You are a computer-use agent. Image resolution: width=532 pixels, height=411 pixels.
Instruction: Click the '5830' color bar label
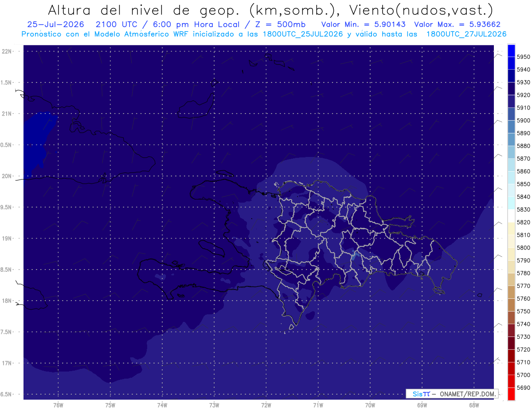(524, 209)
